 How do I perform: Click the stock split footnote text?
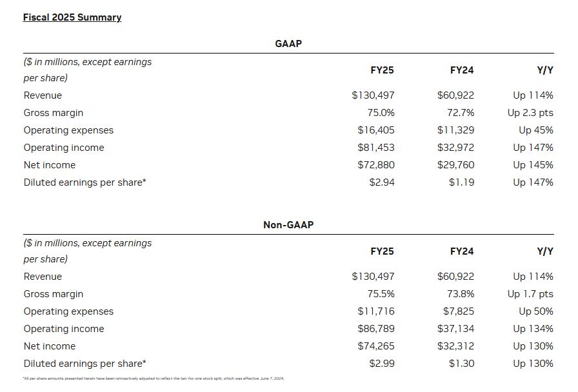click(154, 378)
